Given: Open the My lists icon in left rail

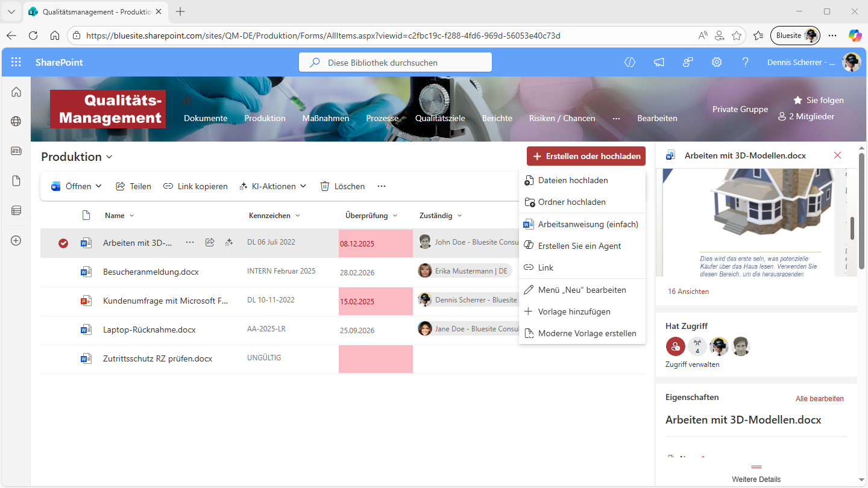Looking at the screenshot, I should [x=16, y=210].
